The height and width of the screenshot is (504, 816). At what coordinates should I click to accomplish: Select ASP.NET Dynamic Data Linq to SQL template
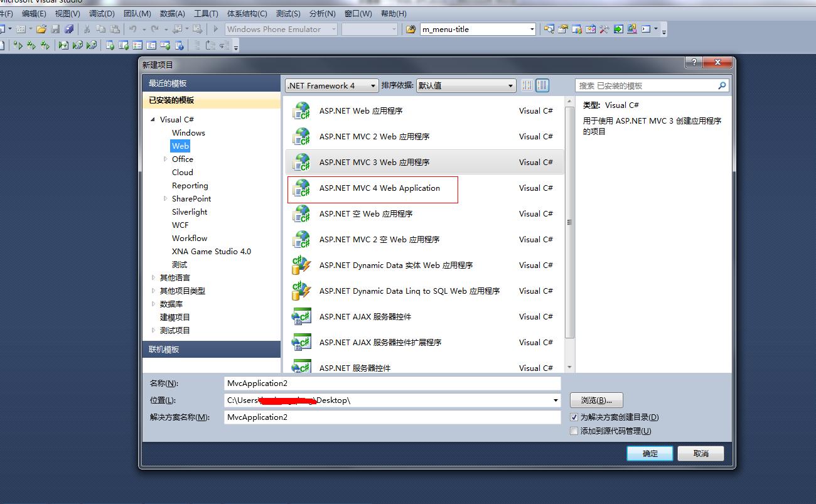(x=425, y=291)
